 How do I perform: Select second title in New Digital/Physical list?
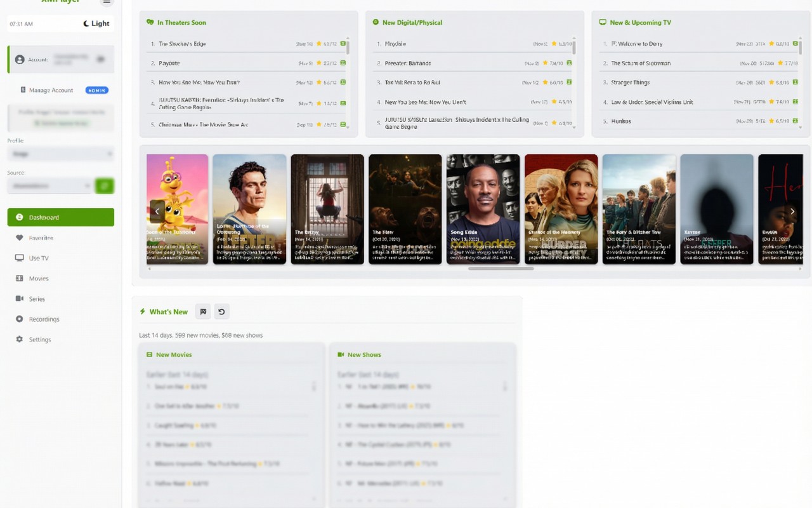[408, 63]
